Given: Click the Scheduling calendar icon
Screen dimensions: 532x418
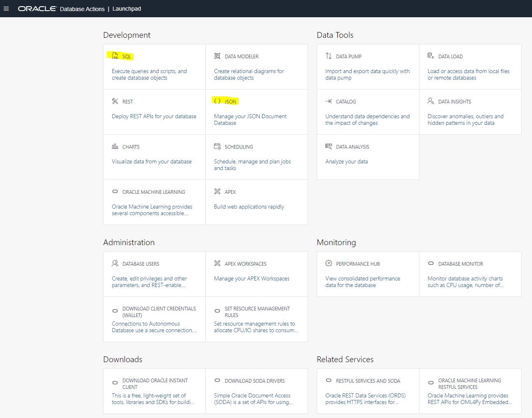Looking at the screenshot, I should point(217,146).
